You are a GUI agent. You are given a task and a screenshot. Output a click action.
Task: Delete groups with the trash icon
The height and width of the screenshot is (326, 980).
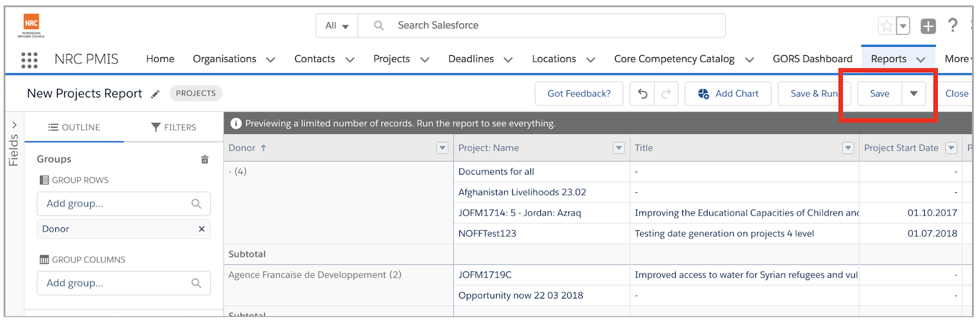[205, 159]
